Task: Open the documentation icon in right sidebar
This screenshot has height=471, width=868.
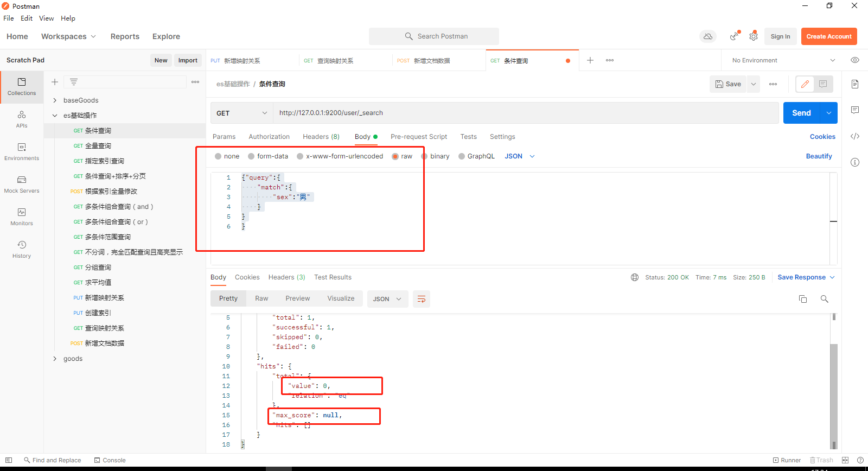Action: tap(855, 84)
